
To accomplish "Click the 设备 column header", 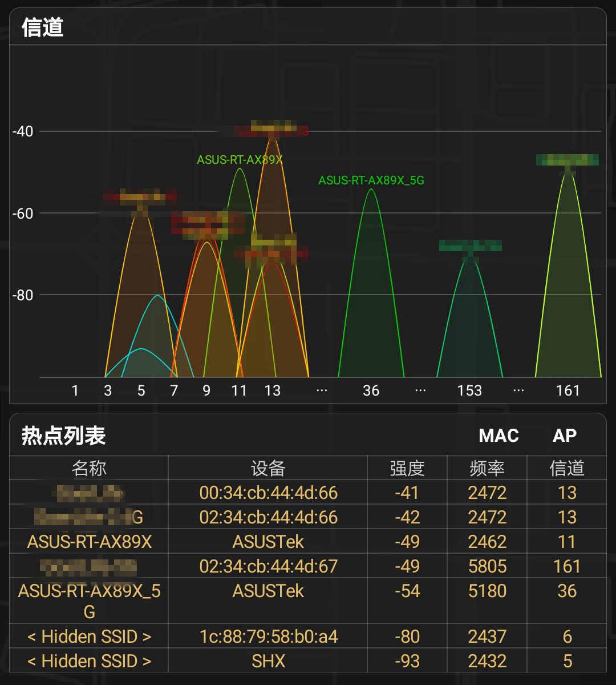I will pyautogui.click(x=268, y=468).
